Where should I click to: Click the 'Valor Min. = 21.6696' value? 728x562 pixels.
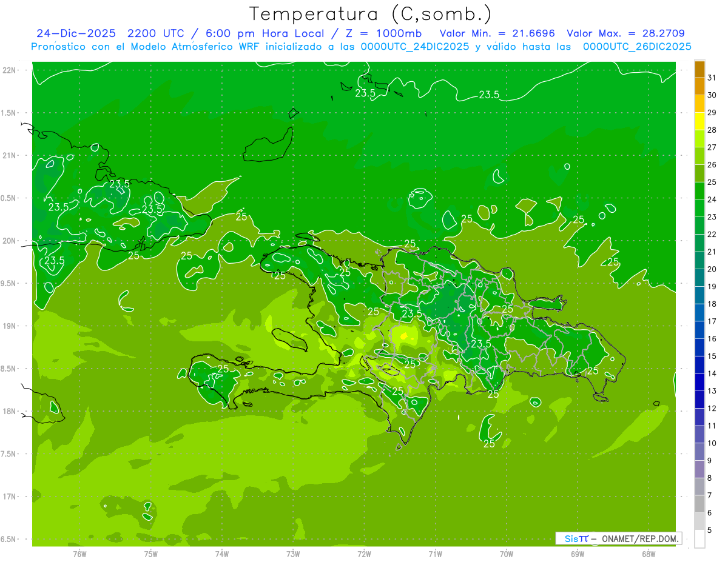tap(497, 33)
